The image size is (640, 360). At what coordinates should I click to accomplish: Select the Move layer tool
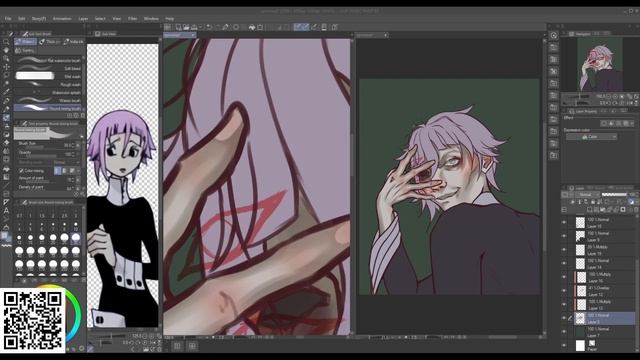(x=6, y=67)
